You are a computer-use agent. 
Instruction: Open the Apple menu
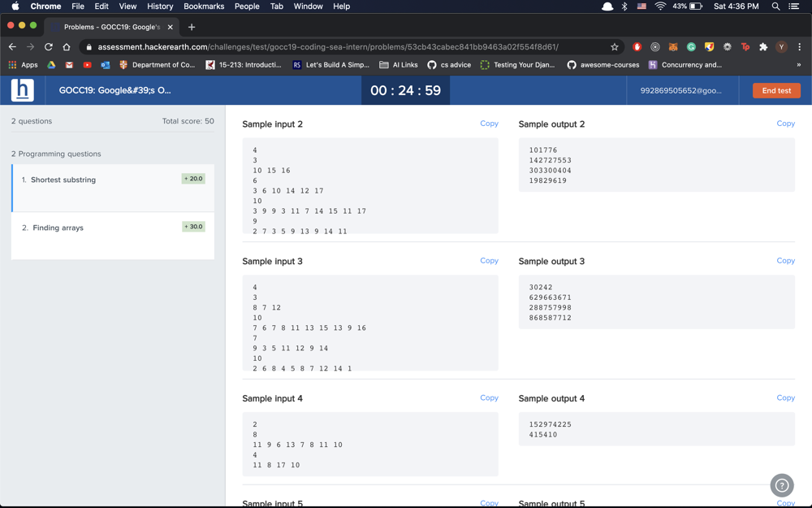coord(15,7)
